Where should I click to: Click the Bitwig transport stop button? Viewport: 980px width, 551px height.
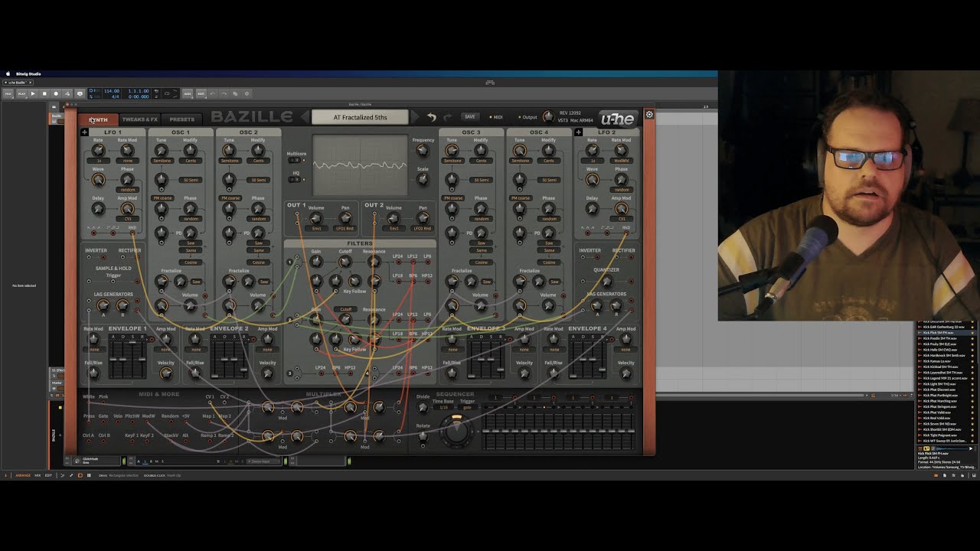[44, 93]
